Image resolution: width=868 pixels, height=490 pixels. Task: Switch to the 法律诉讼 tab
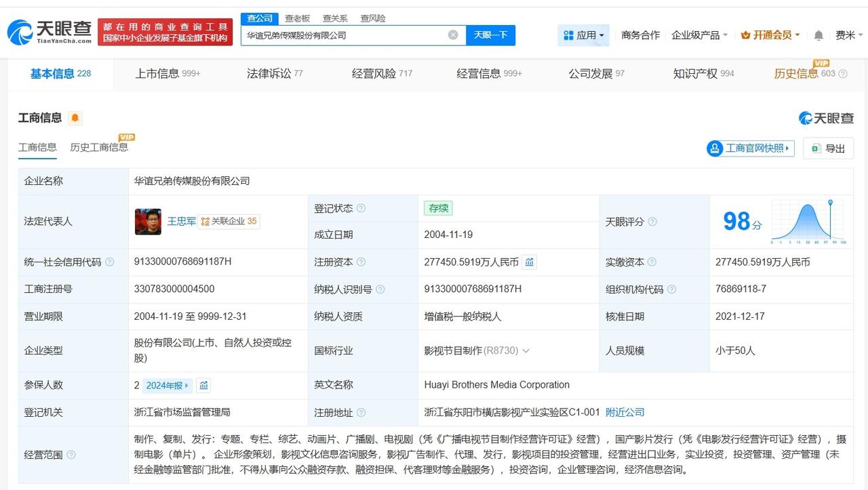point(274,73)
